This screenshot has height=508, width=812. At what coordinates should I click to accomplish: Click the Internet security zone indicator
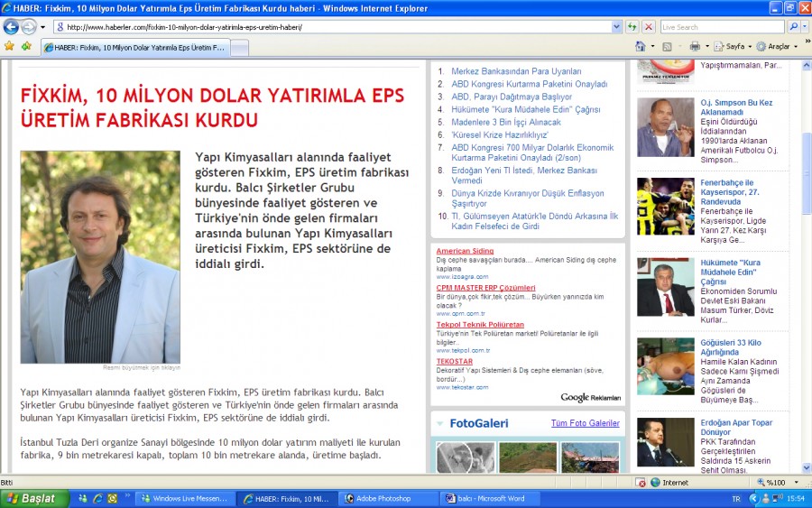coord(669,483)
